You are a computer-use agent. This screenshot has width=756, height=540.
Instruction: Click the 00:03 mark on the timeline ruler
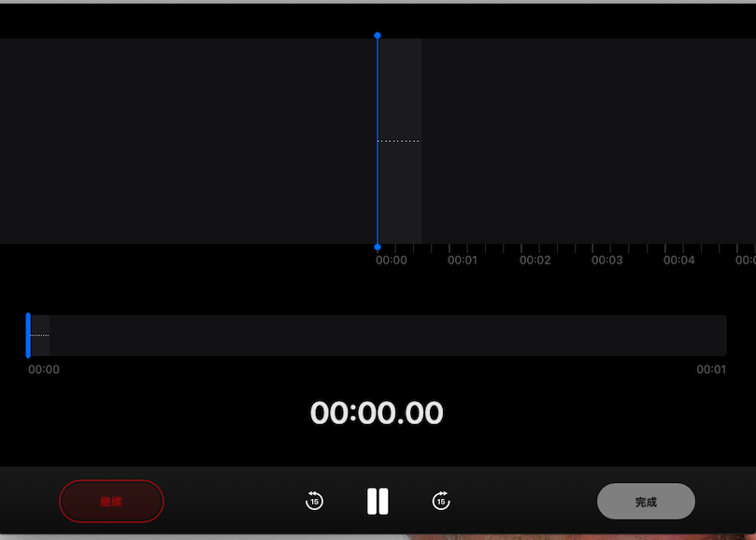606,261
